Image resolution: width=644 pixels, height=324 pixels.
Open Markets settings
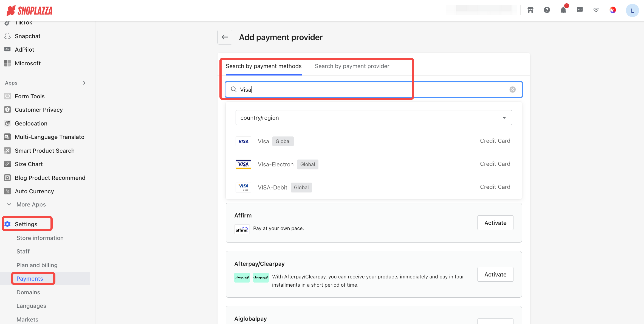coord(27,320)
